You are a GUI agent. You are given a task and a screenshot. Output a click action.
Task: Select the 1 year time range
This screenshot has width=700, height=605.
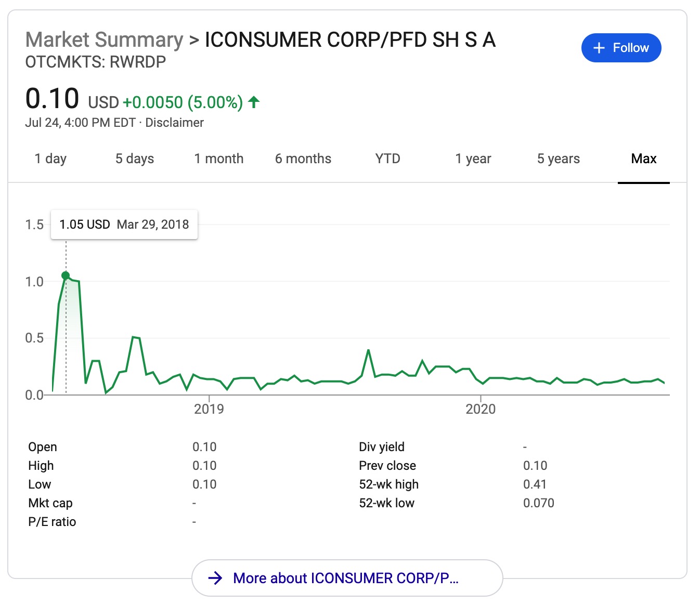click(473, 159)
